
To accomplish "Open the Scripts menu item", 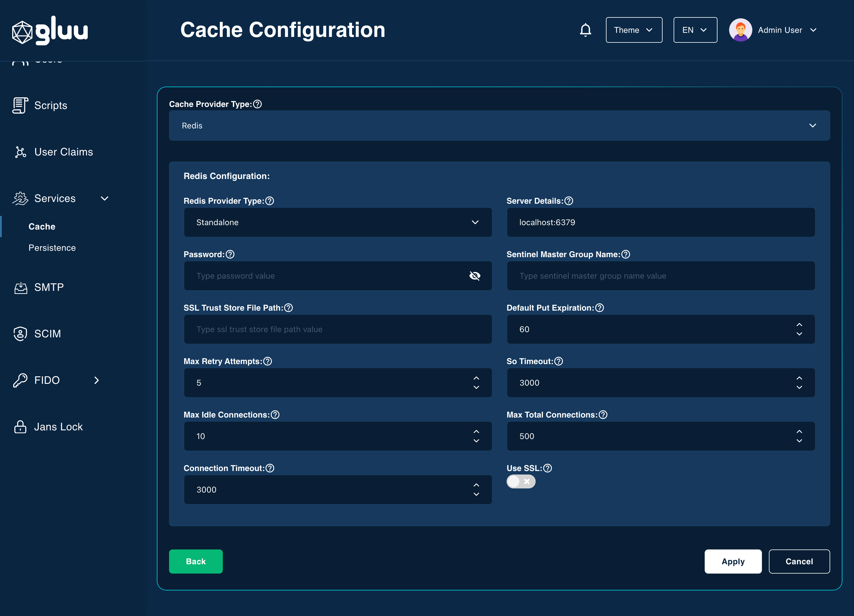I will 51,105.
